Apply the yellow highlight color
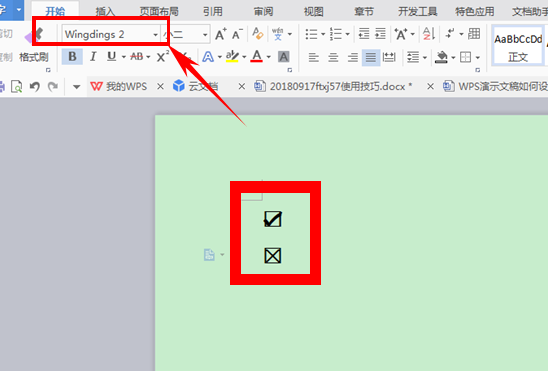 click(232, 57)
